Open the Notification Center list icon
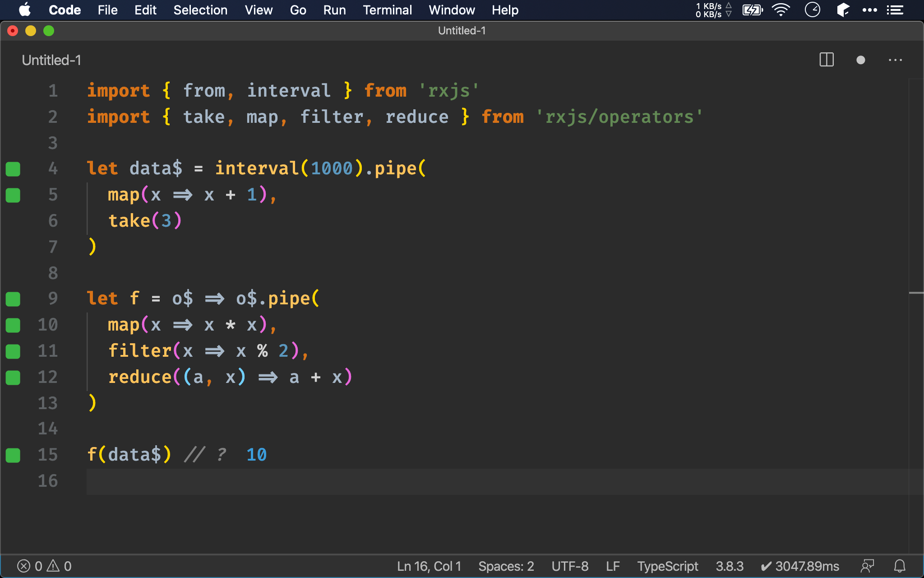 click(x=895, y=10)
